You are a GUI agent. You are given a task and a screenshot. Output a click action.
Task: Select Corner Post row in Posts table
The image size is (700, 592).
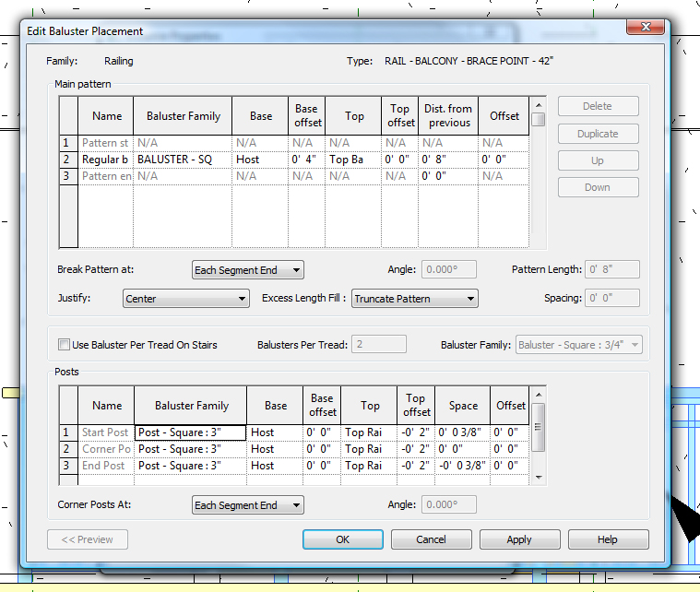tap(66, 449)
